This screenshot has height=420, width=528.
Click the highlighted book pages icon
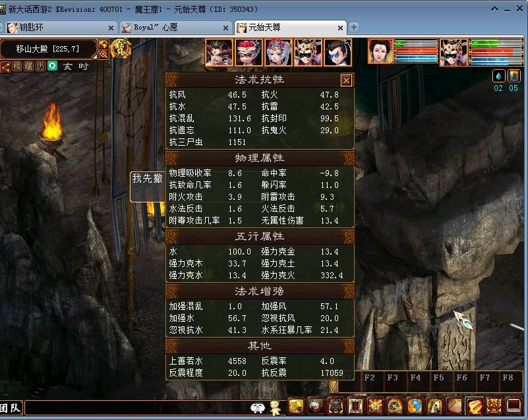(x=475, y=406)
